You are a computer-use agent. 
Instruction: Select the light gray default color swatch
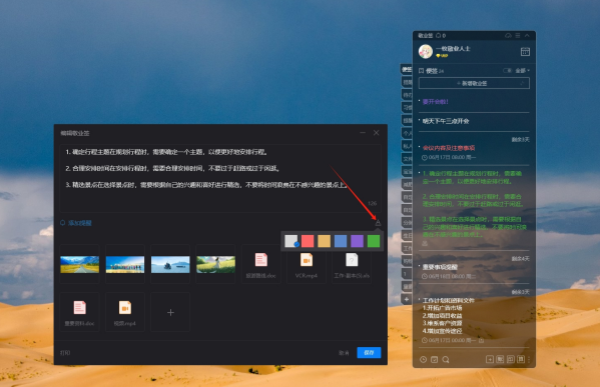coord(291,241)
